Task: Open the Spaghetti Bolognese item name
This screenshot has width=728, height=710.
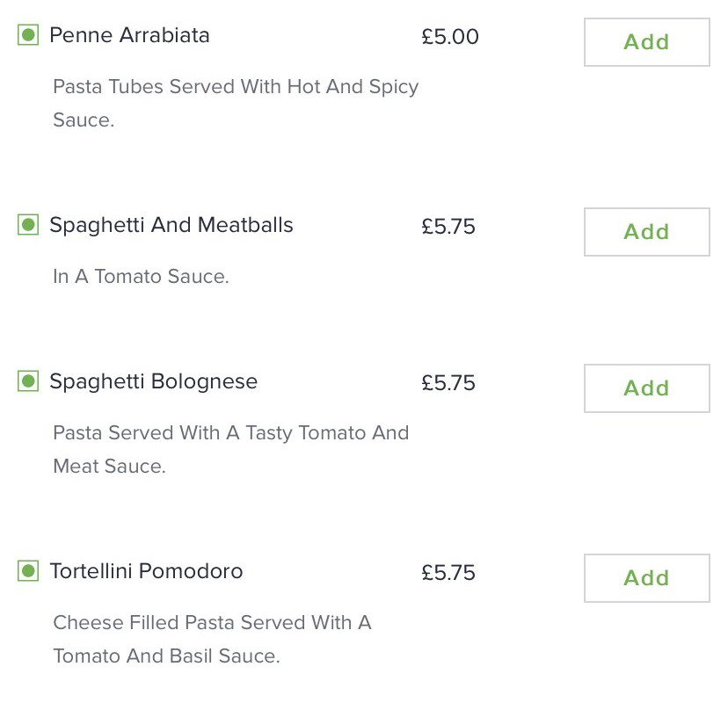Action: pos(153,382)
